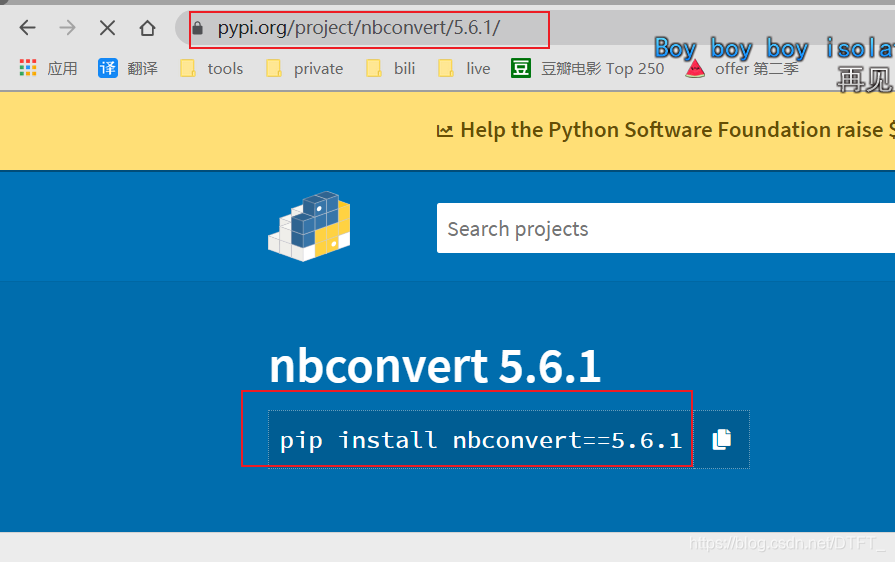Open the live bookmark folder

[464, 68]
